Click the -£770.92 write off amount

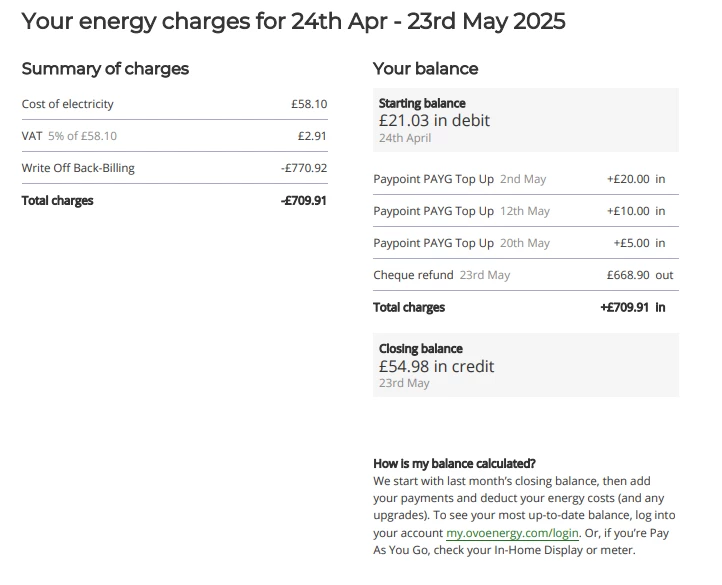(x=304, y=168)
